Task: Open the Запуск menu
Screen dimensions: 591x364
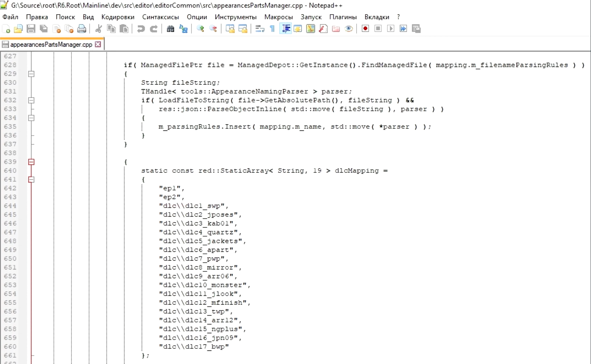Action: coord(311,17)
